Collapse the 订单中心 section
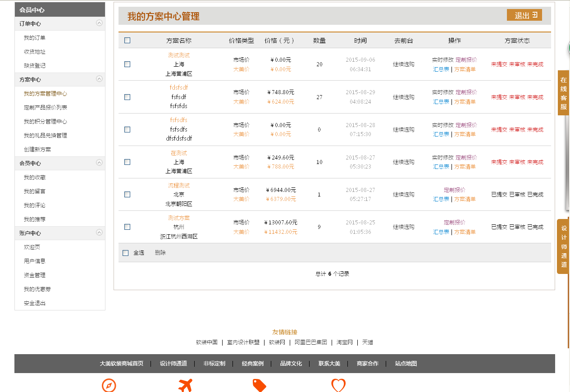Image resolution: width=570 pixels, height=392 pixels. click(99, 23)
